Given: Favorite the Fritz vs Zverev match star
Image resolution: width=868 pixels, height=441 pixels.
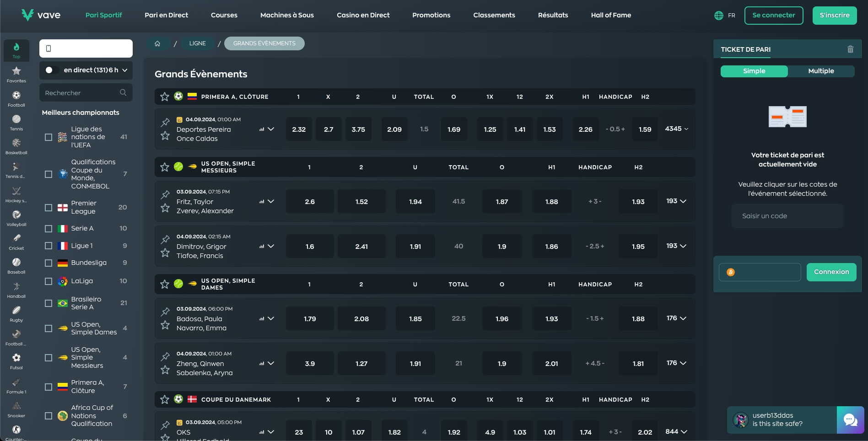Looking at the screenshot, I should [165, 208].
